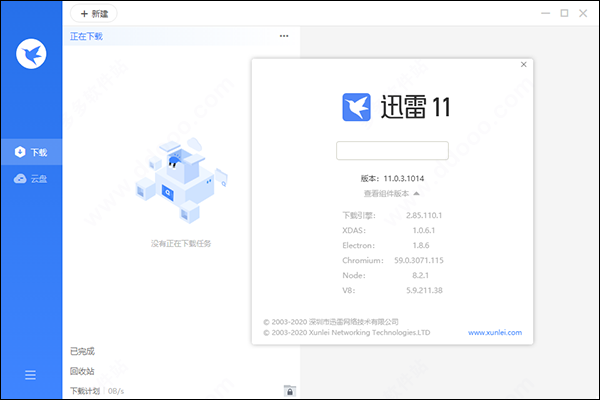The image size is (600, 400).
Task: Close the Xunlei main window
Action: click(583, 13)
